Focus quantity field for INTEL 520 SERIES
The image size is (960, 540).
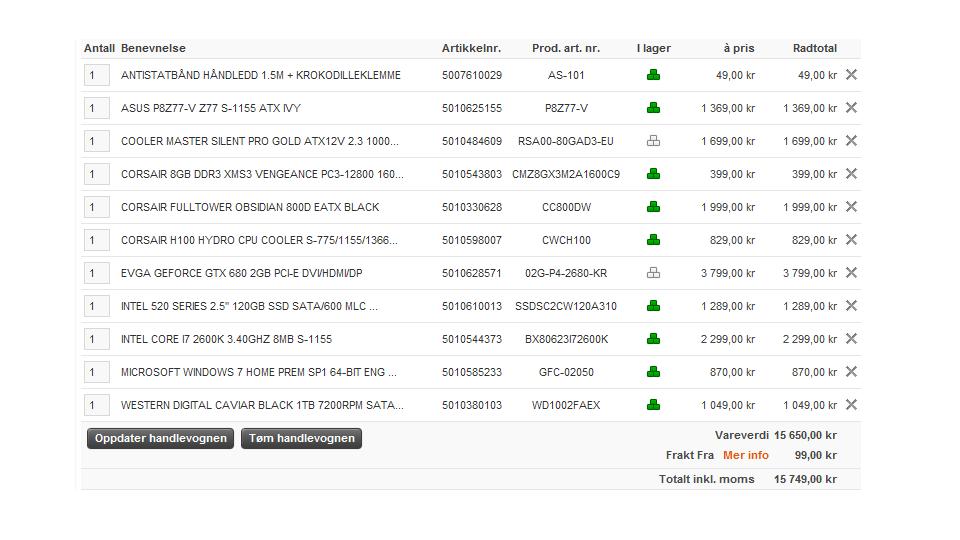[x=97, y=307]
